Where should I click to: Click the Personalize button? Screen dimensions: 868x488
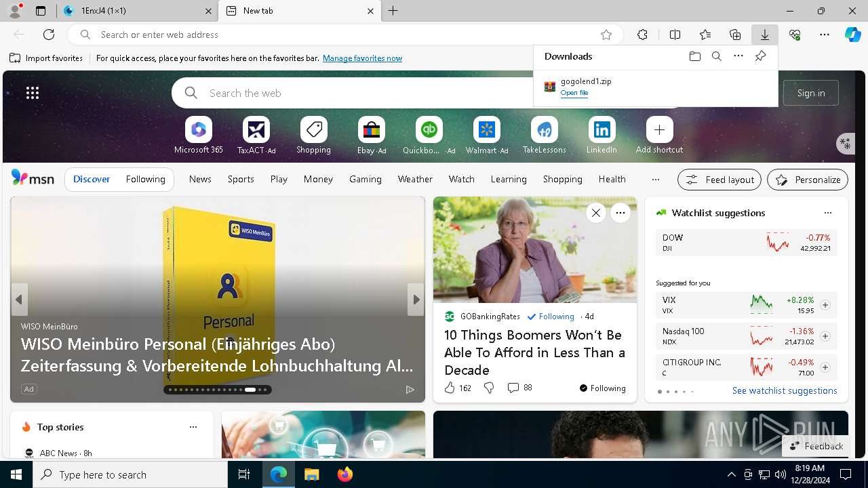[808, 180]
